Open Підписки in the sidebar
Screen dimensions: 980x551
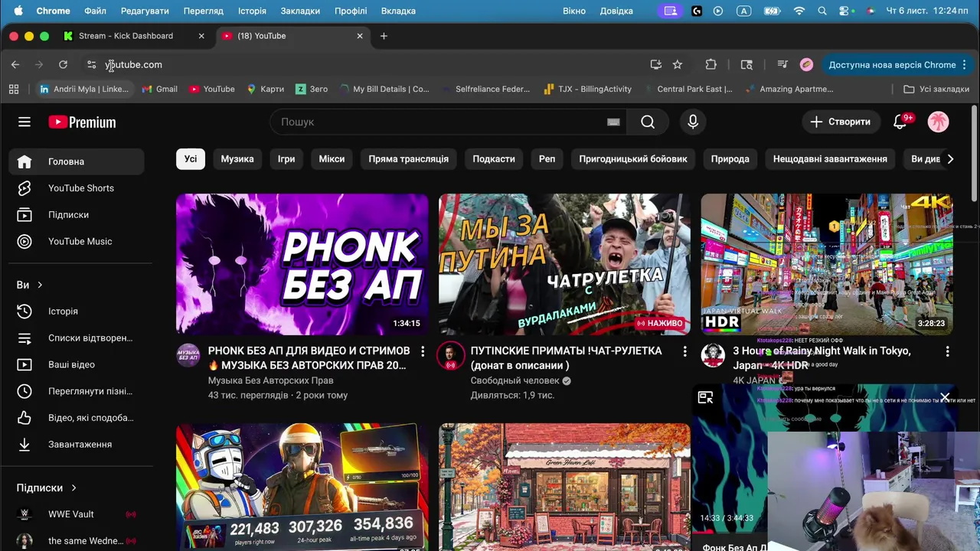(x=77, y=215)
